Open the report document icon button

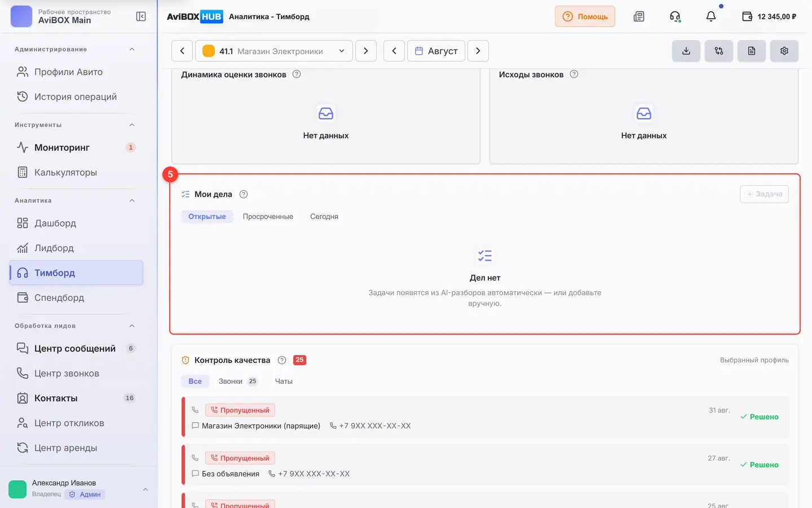pyautogui.click(x=752, y=51)
